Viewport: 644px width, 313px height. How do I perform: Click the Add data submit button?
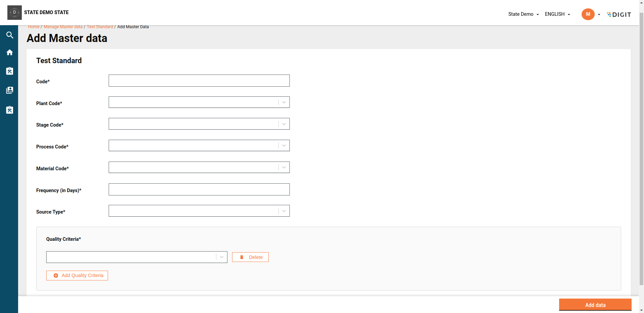coord(595,305)
